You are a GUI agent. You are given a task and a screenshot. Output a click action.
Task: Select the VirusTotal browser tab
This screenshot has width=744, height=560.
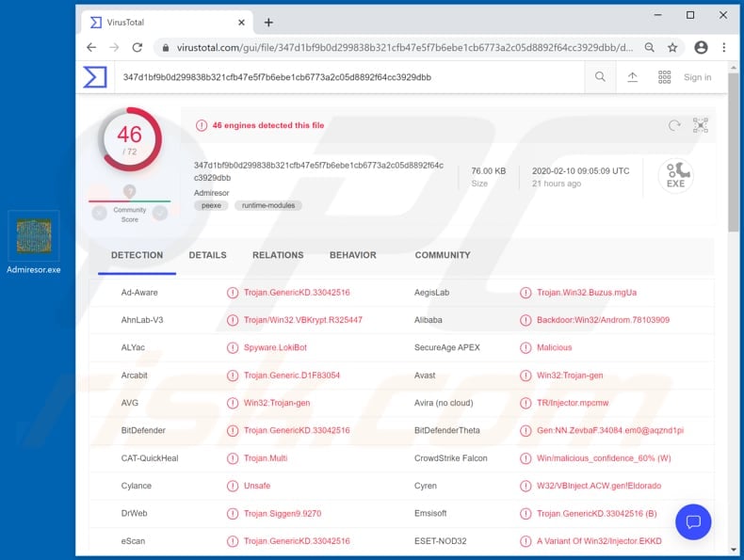(167, 23)
